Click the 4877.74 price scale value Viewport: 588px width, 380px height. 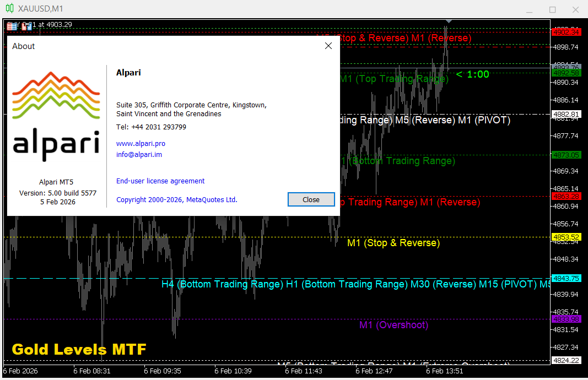click(567, 135)
